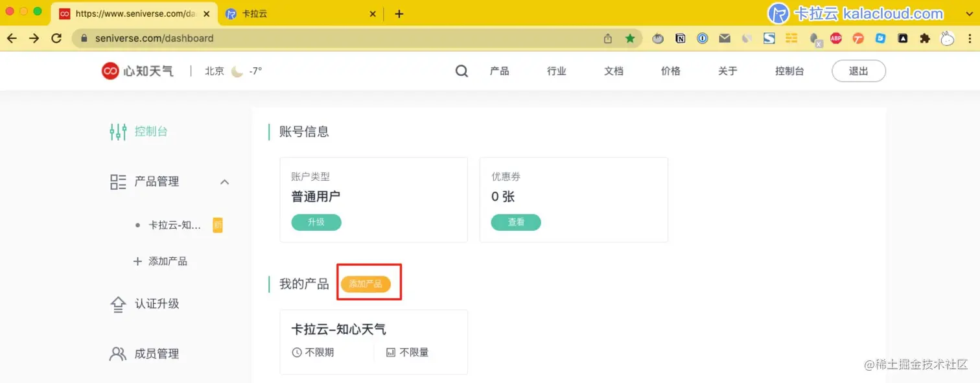980x383 pixels.
Task: Open the 文档 nav menu
Action: (614, 71)
